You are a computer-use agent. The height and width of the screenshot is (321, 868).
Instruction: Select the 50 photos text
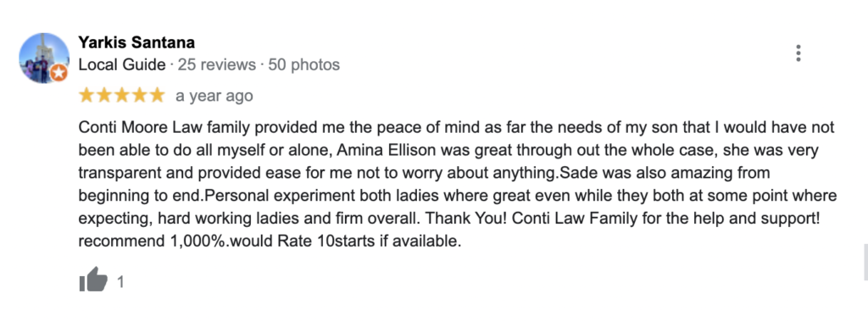coord(304,65)
